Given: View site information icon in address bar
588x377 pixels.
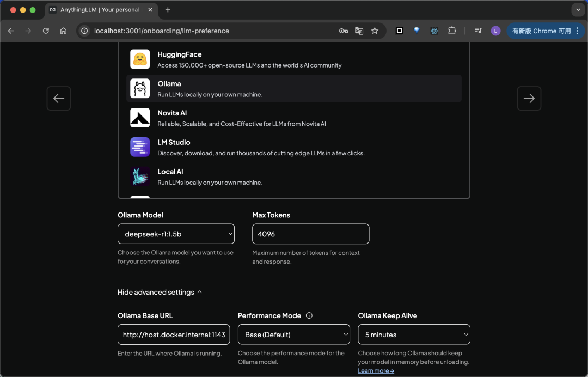Looking at the screenshot, I should coord(85,31).
